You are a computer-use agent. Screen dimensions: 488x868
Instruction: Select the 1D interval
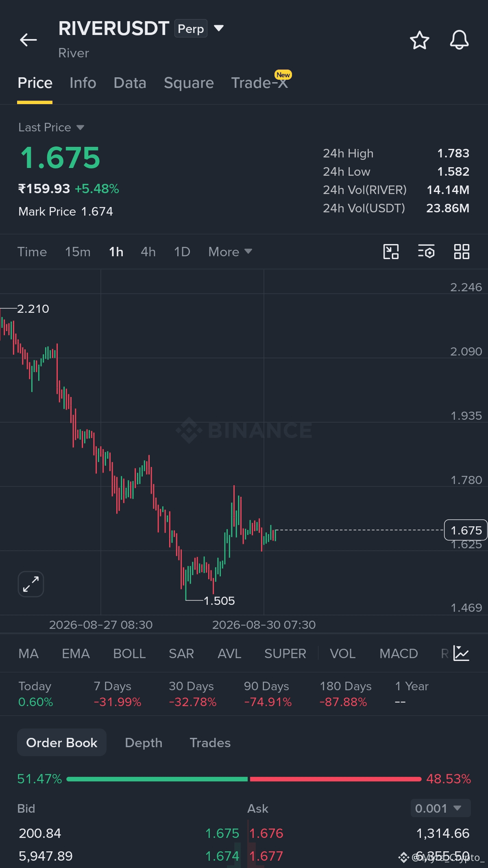point(182,252)
